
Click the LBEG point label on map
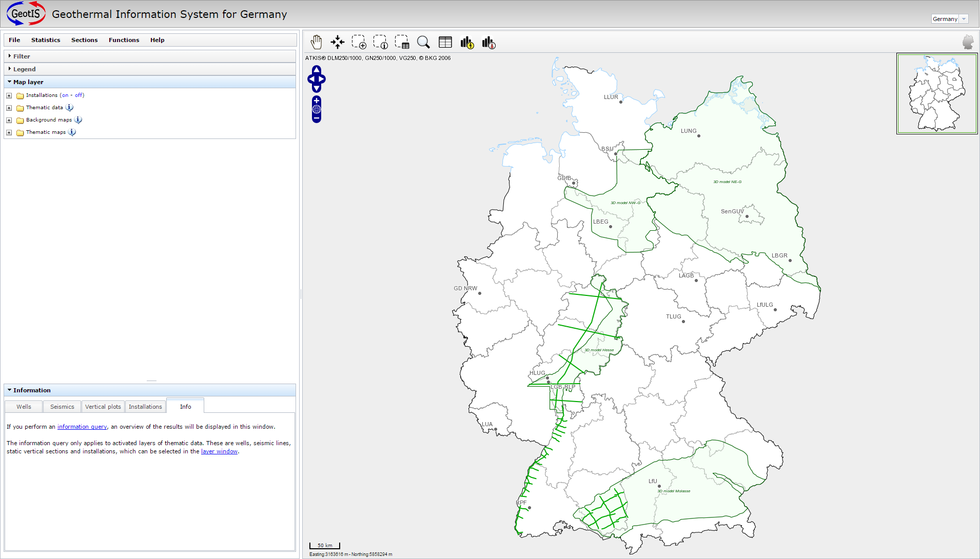[601, 222]
